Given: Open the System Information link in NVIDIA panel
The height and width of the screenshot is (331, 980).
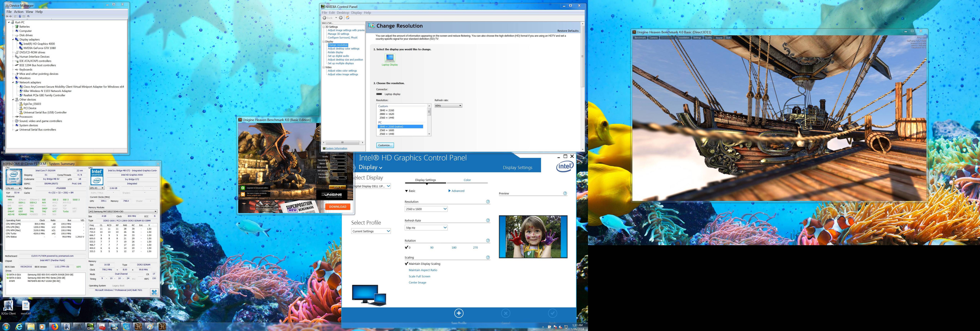Looking at the screenshot, I should (336, 148).
